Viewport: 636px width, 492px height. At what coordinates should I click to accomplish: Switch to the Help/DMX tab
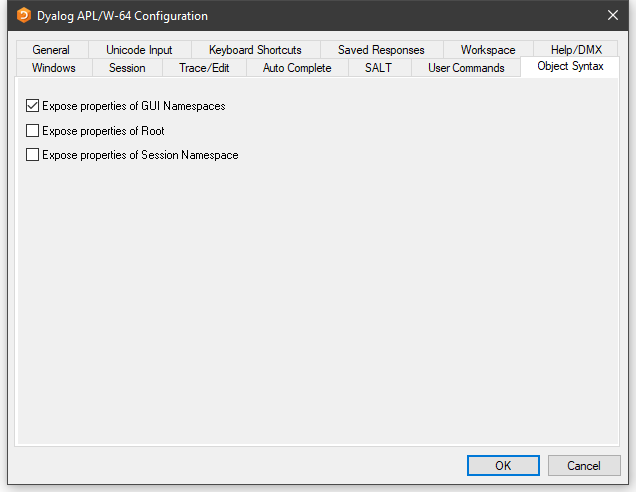click(576, 50)
